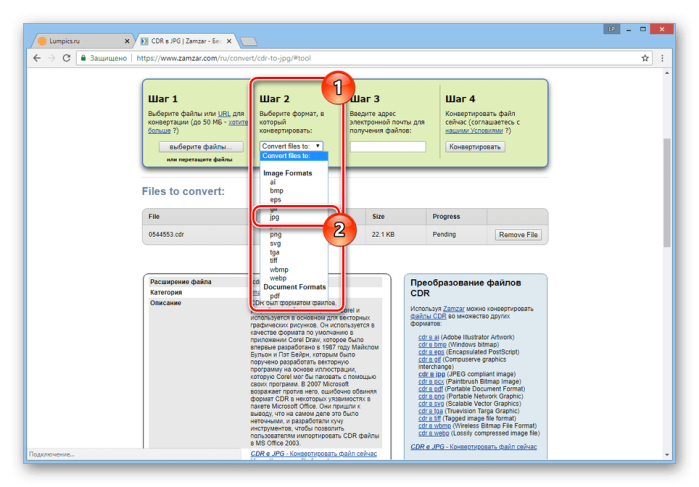Click the Конвертировать button
Screen dimensions: 699x487
[x=475, y=147]
